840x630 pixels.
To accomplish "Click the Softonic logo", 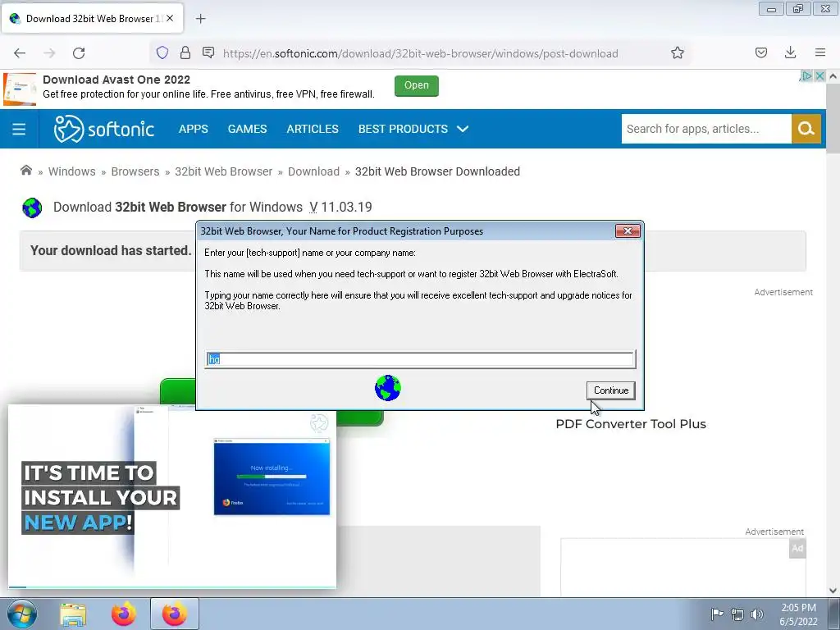I will pos(104,129).
